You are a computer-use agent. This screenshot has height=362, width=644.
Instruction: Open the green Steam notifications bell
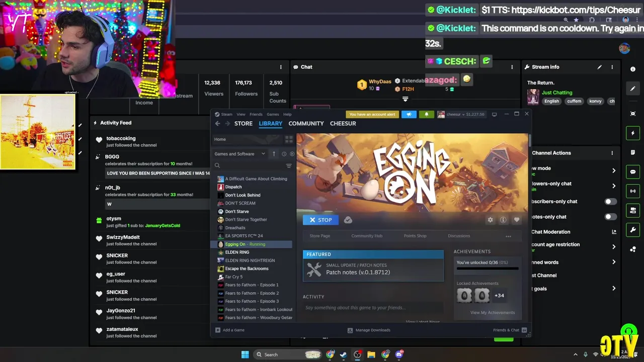point(427,114)
